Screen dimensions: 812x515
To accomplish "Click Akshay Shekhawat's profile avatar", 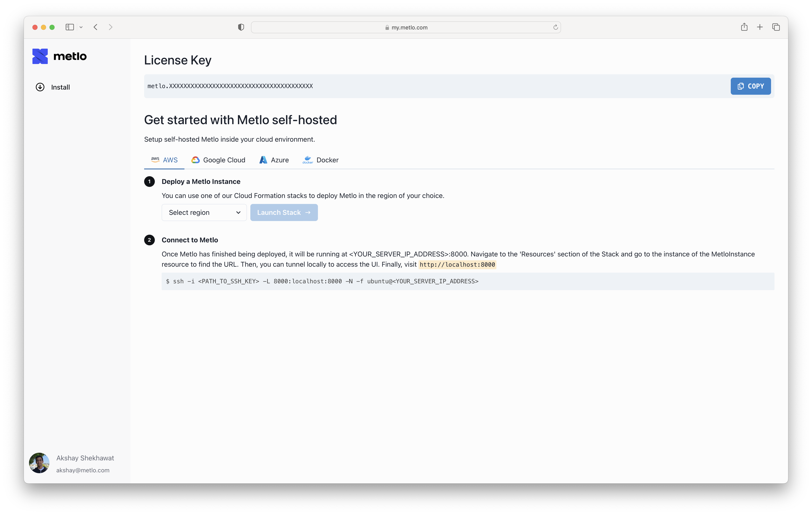I will pyautogui.click(x=39, y=463).
